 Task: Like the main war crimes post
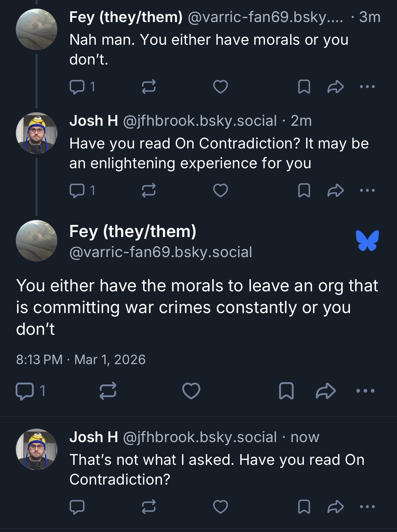(191, 391)
